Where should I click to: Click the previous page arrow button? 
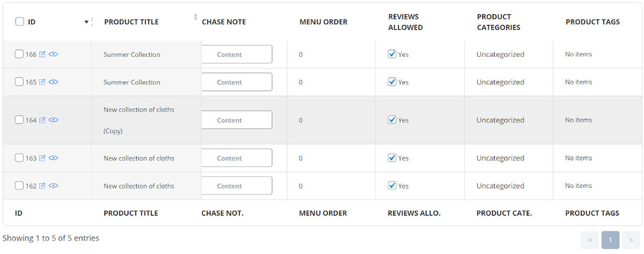589,240
